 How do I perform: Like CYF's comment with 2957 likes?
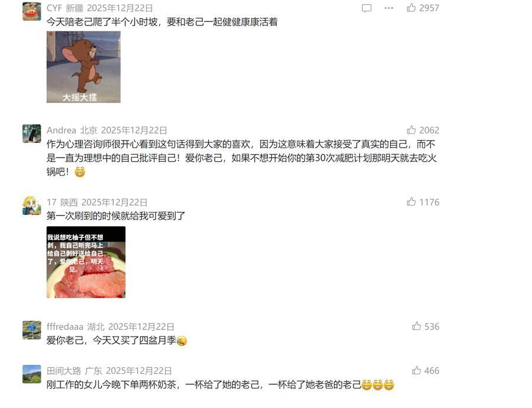tap(411, 8)
